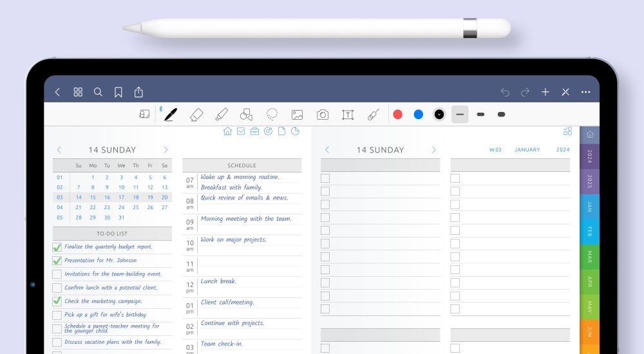Open the black color swatch options
Screen dimensions: 644x354
pos(439,115)
